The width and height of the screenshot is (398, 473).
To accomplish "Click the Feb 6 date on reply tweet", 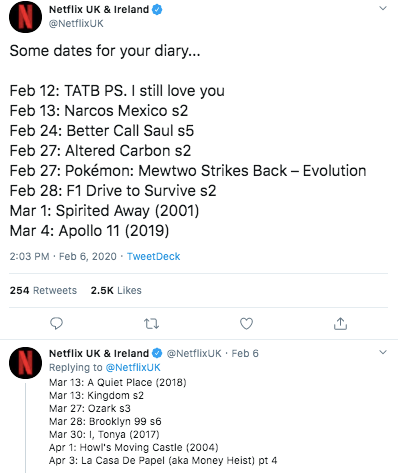I will [245, 353].
